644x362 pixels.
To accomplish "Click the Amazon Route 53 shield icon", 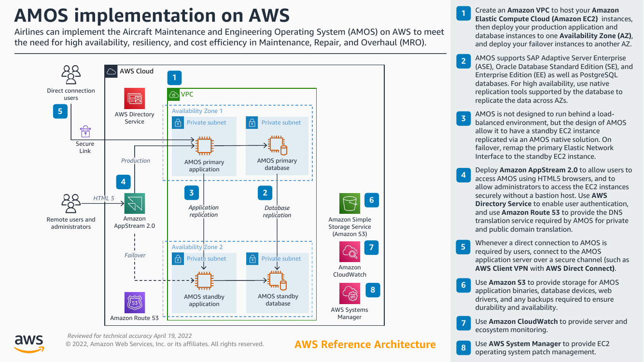I will click(x=134, y=303).
